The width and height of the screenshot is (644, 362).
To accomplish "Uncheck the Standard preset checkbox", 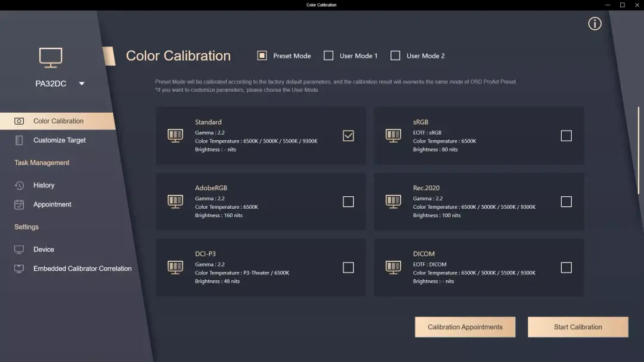I will (348, 135).
